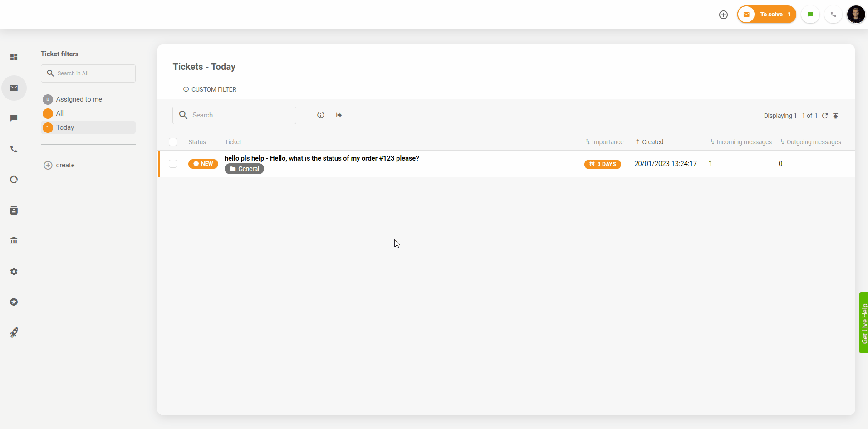Open the chats icon in sidebar
The height and width of the screenshot is (429, 868).
click(x=14, y=118)
